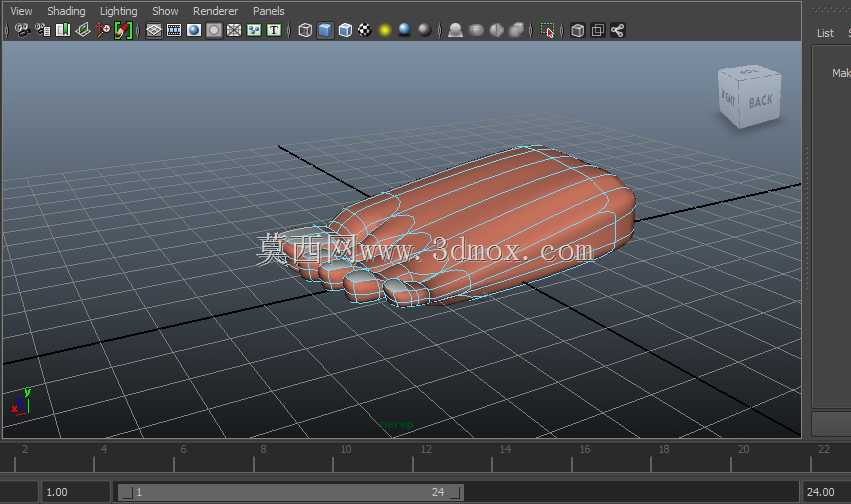The width and height of the screenshot is (851, 504).
Task: Click the blurred cube viewport effect icon
Action: tap(517, 30)
